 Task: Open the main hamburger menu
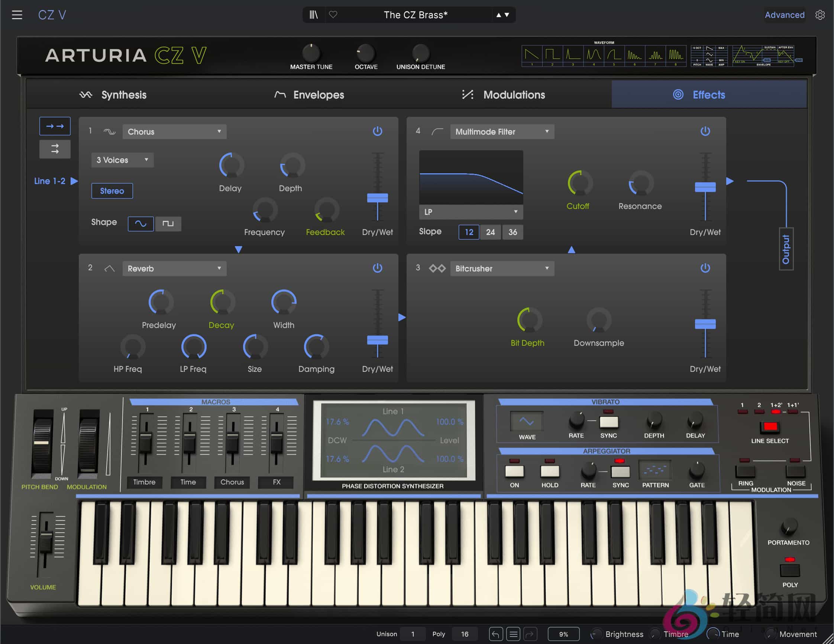coord(17,15)
